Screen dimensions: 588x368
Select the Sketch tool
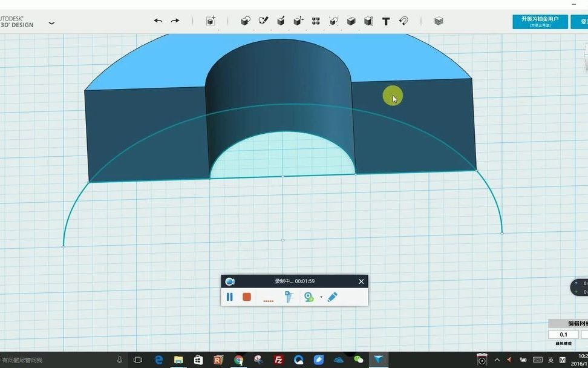tap(263, 21)
